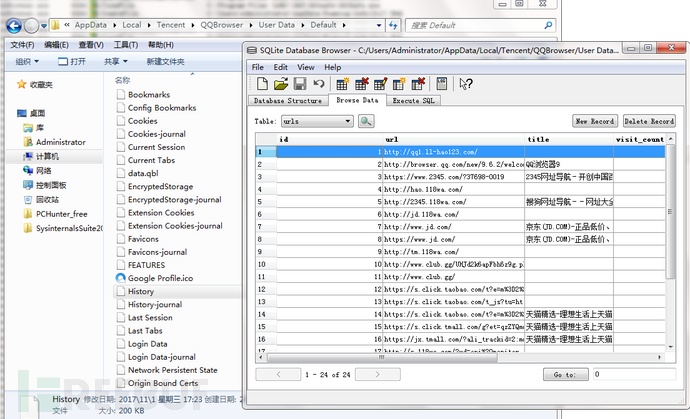The width and height of the screenshot is (690, 419).
Task: Select 计算机 in the navigation pane
Action: point(48,156)
